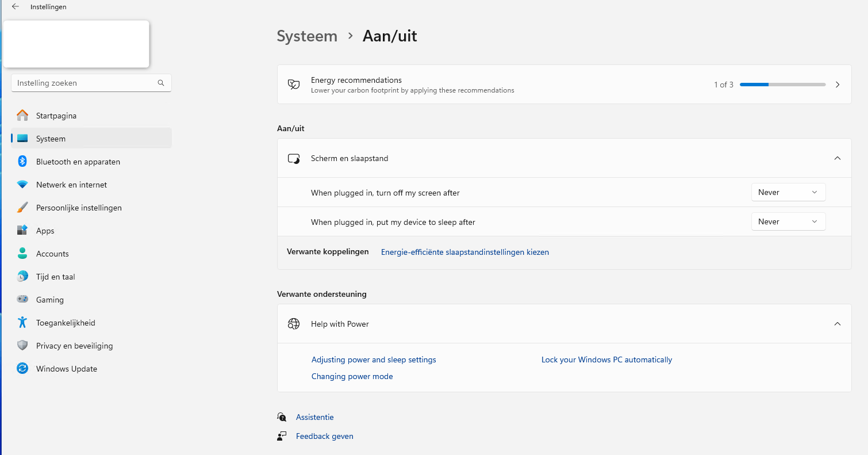Viewport: 868px width, 455px height.
Task: Click the Startpagina home icon
Action: tap(22, 116)
